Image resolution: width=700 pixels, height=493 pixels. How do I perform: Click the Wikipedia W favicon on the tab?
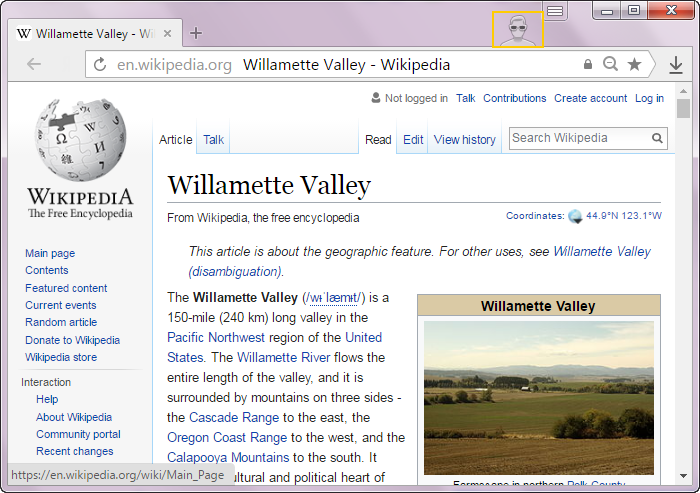pos(24,33)
